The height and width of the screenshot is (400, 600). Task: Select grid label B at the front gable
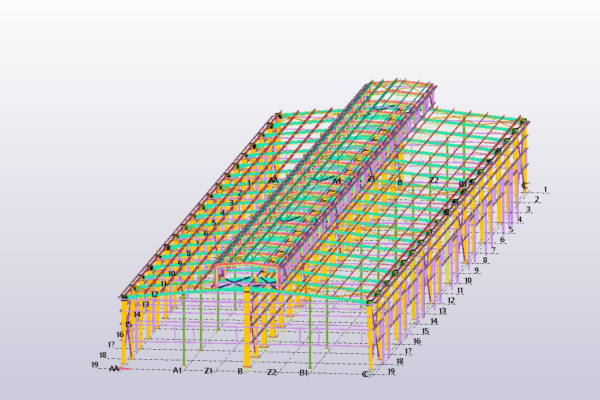point(240,371)
